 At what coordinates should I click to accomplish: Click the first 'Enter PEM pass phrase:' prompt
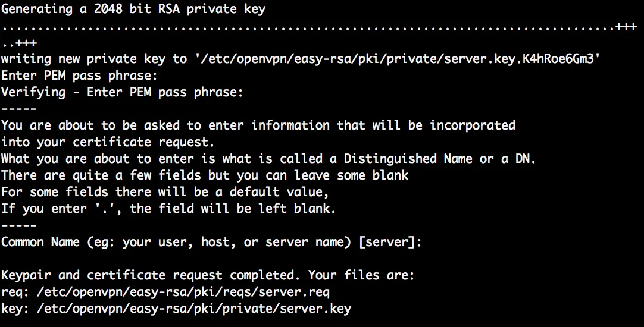point(79,76)
